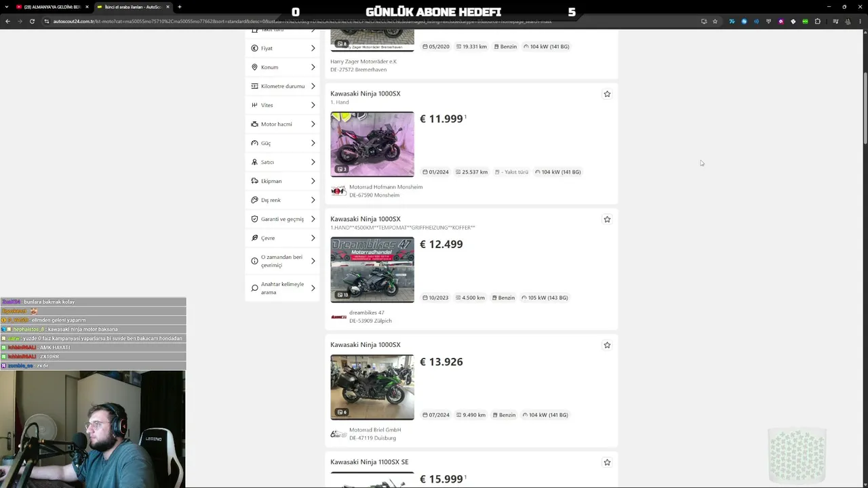This screenshot has height=488, width=868.
Task: Click the Garanti ve geçmiş shield icon
Action: 254,219
